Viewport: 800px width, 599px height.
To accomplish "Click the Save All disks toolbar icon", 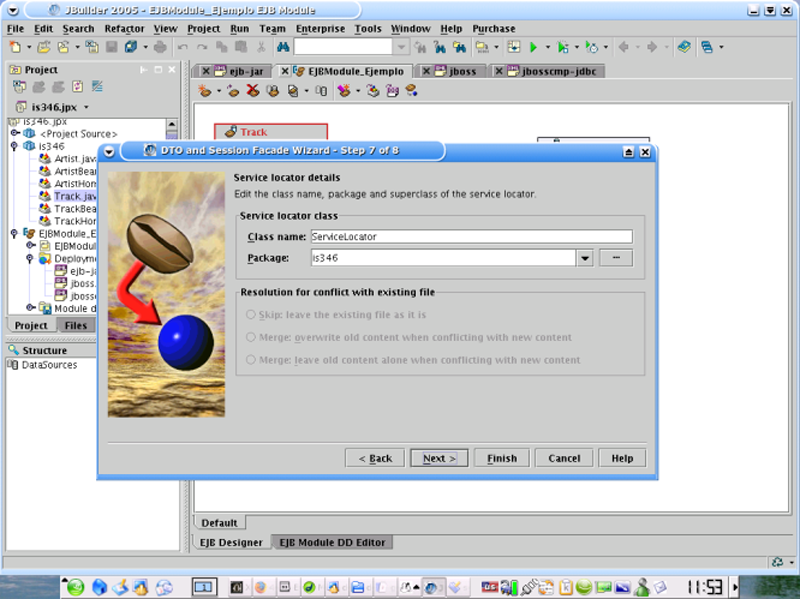I will [130, 47].
